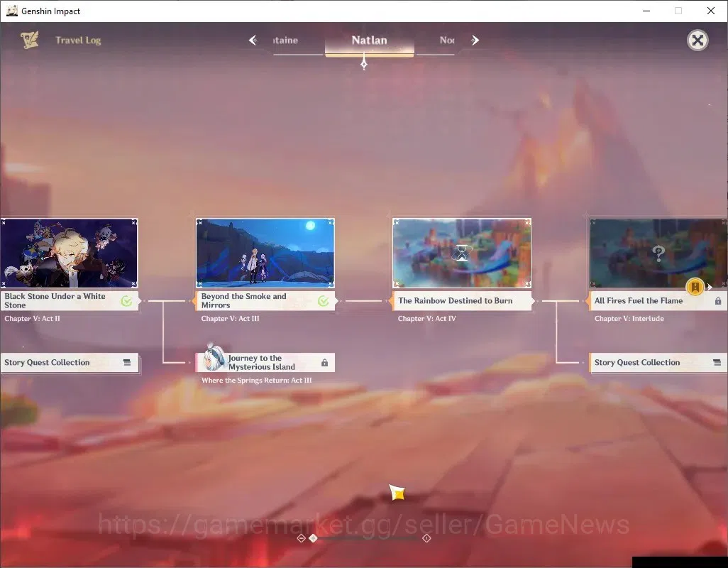The image size is (728, 568).
Task: Select The Rainbow Destined to Burn title
Action: click(x=455, y=300)
